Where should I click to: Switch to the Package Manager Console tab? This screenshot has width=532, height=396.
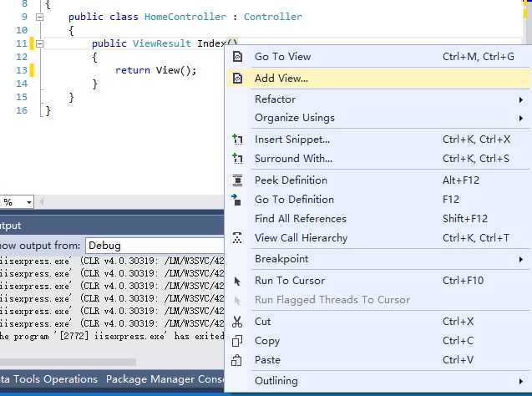165,379
